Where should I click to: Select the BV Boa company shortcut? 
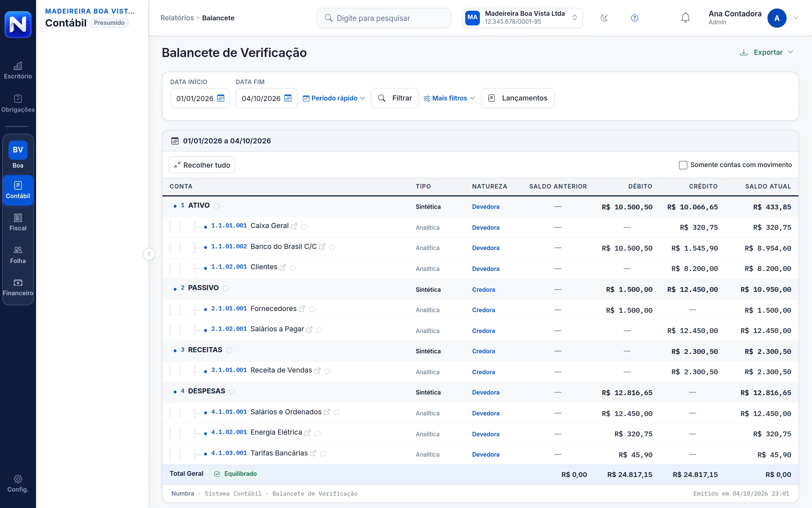(x=18, y=155)
